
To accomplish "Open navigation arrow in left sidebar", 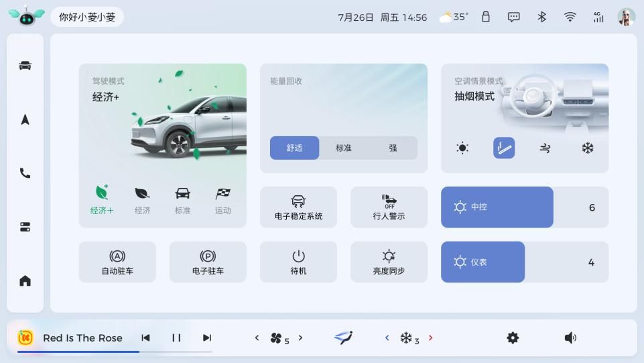I will [x=25, y=119].
